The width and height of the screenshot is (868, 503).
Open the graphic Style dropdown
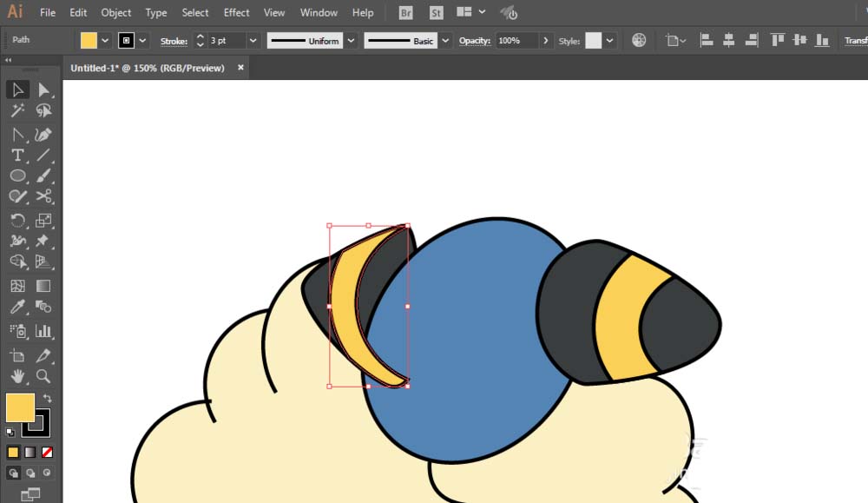pos(609,41)
